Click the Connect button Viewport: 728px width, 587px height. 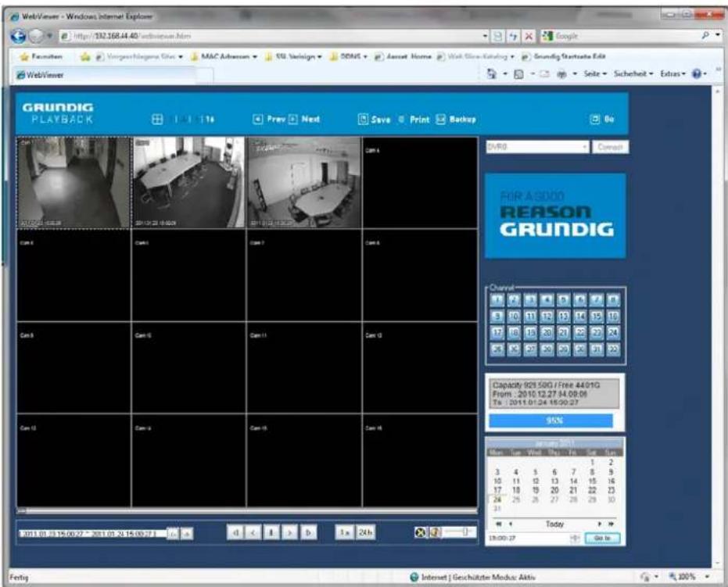tap(610, 147)
